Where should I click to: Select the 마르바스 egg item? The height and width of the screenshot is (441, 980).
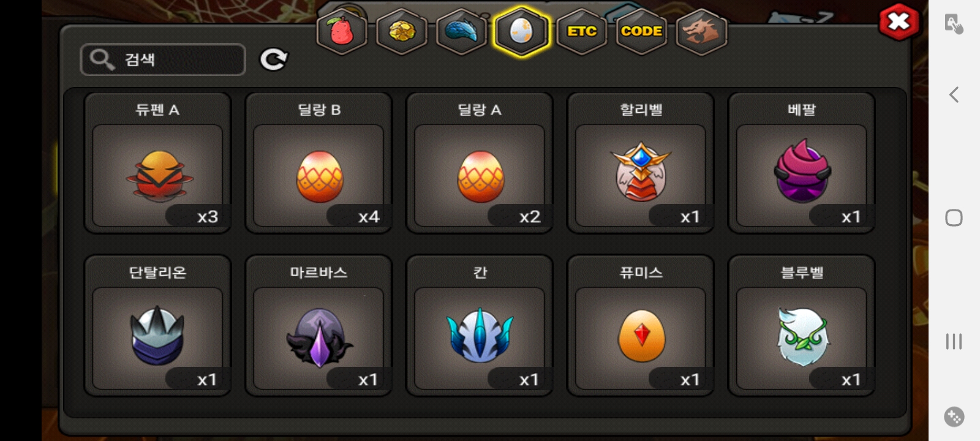[x=318, y=326]
